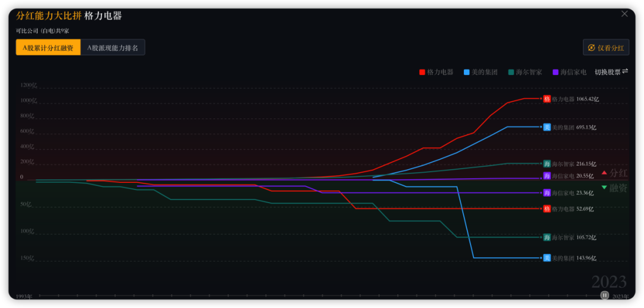Click the refresh icon in 仅看分红
This screenshot has height=308, width=644.
point(592,48)
